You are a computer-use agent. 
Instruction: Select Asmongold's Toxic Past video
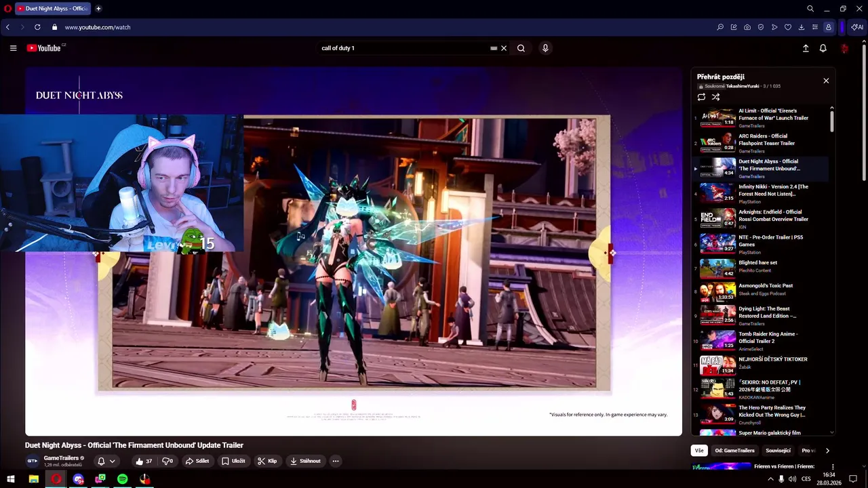(x=759, y=291)
